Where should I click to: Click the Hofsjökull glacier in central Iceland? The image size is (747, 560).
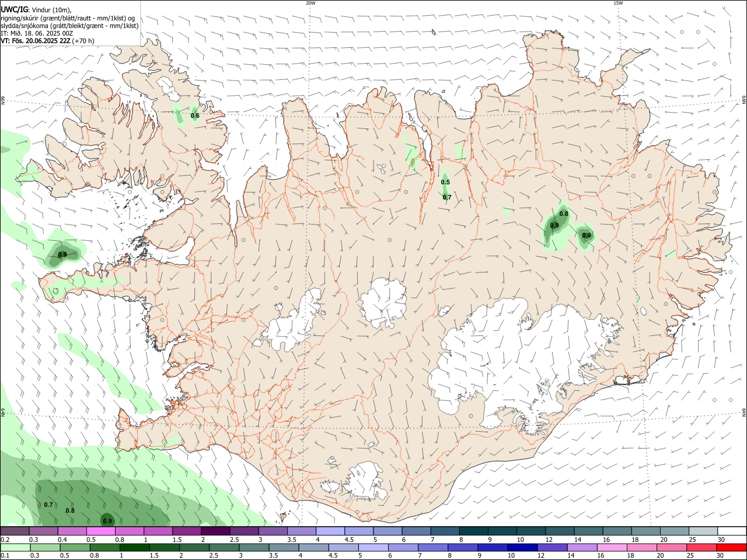point(384,302)
